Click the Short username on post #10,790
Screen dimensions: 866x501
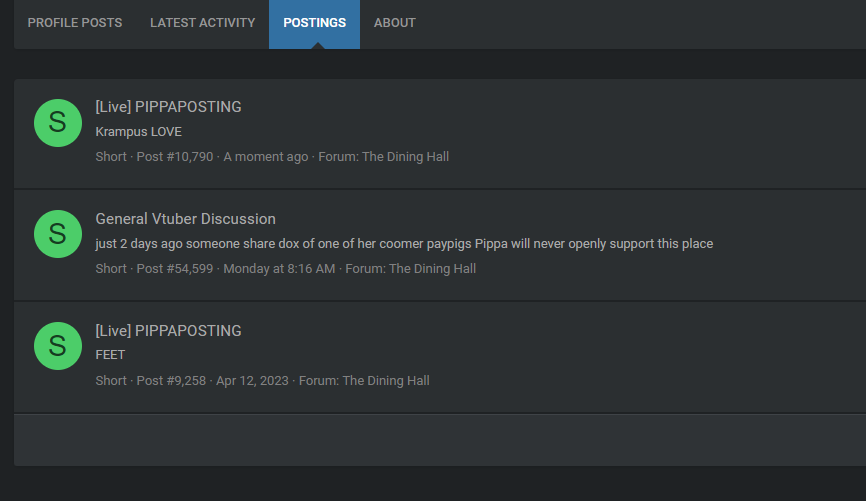coord(111,156)
